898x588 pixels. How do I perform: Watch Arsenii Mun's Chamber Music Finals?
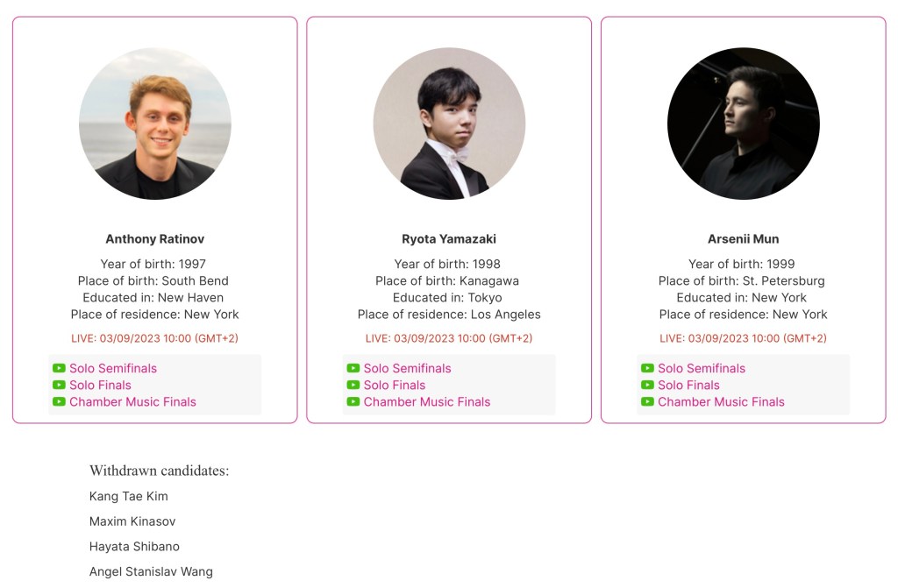721,402
